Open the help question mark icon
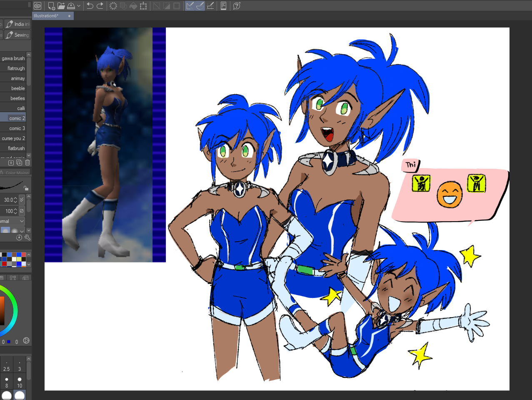This screenshot has width=532, height=400. click(237, 6)
